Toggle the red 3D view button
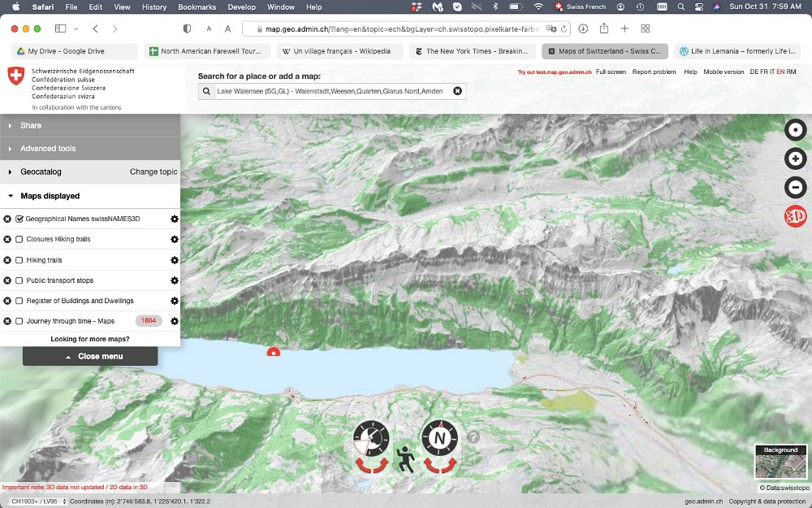 coord(796,217)
